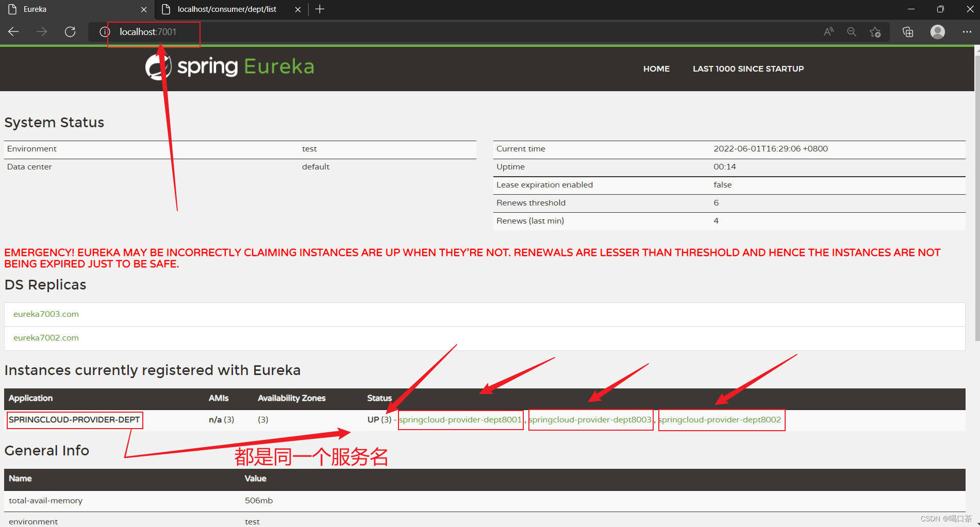
Task: View site information icon in address bar
Action: (x=105, y=32)
